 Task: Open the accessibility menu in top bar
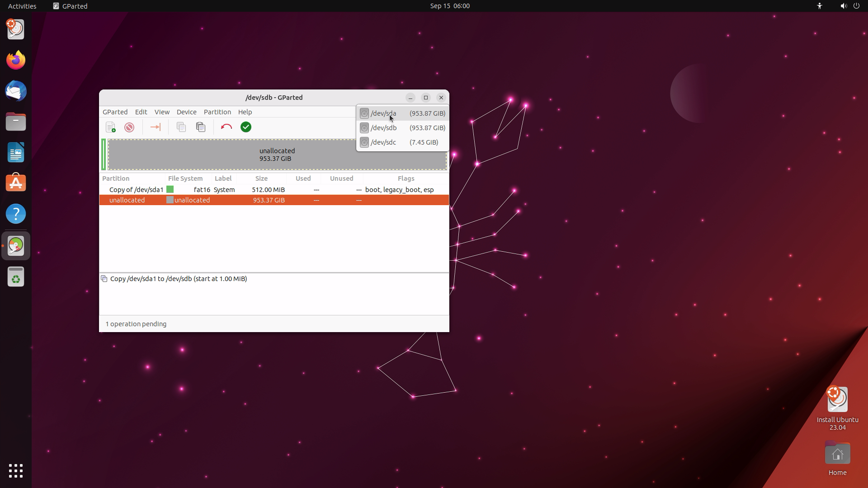point(819,6)
